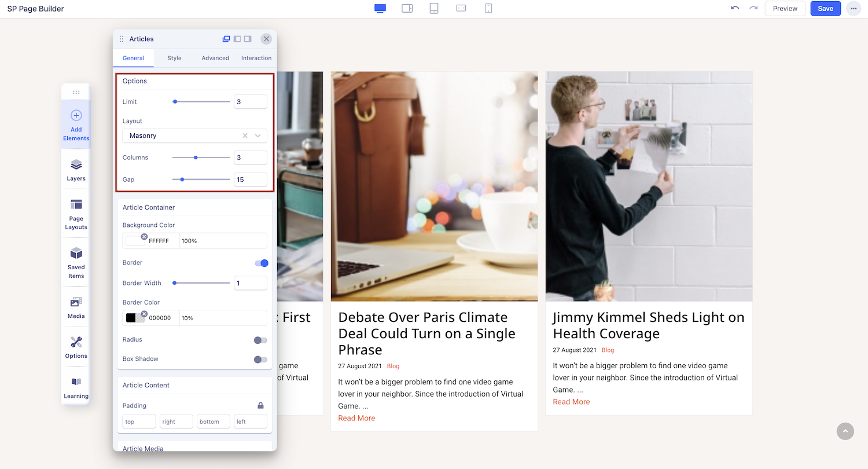Image resolution: width=868 pixels, height=469 pixels.
Task: Open the Advanced tab
Action: point(215,58)
